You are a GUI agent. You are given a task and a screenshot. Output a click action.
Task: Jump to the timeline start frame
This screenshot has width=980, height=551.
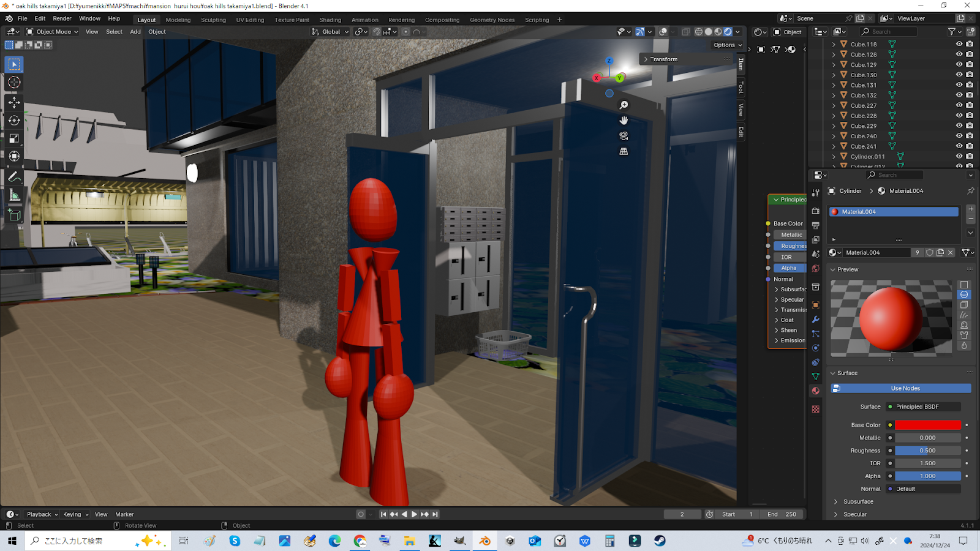(x=383, y=514)
